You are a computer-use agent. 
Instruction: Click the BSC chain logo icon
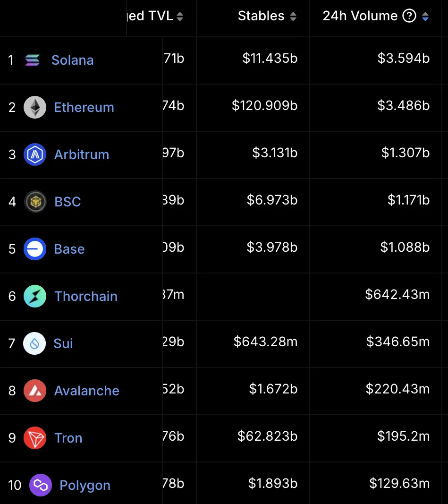(x=35, y=202)
